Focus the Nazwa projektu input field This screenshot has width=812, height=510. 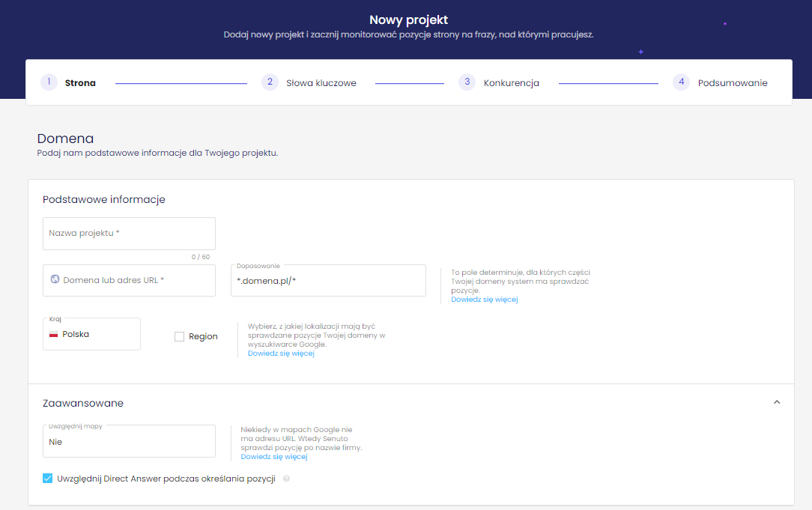coord(129,234)
